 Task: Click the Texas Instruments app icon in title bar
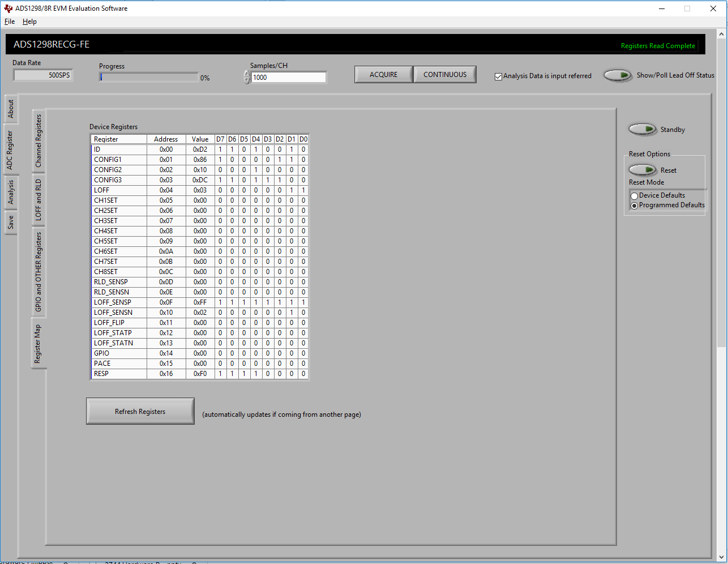click(x=8, y=8)
